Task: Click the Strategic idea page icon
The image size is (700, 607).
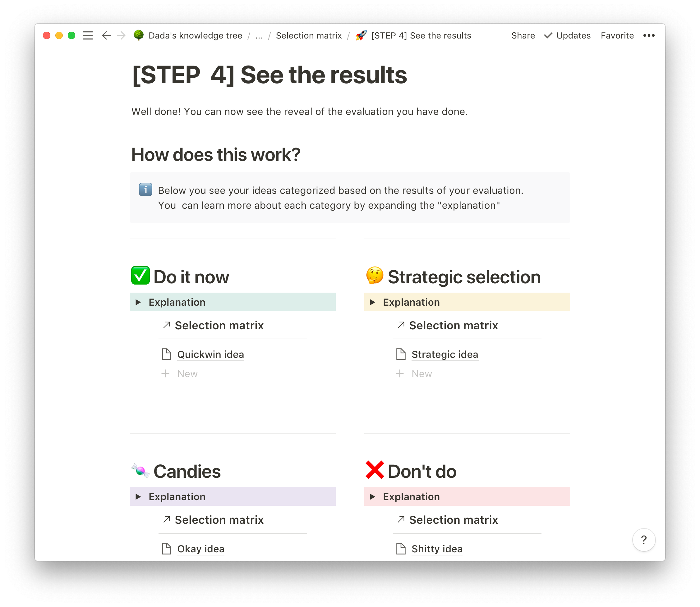Action: coord(401,354)
